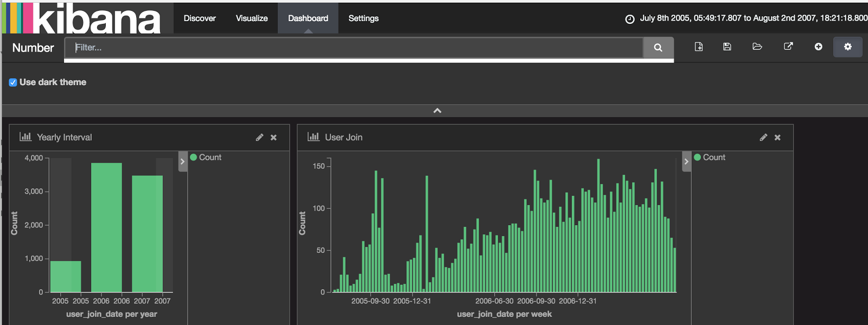The height and width of the screenshot is (325, 868).
Task: Remove the Yearly Interval panel
Action: [274, 138]
